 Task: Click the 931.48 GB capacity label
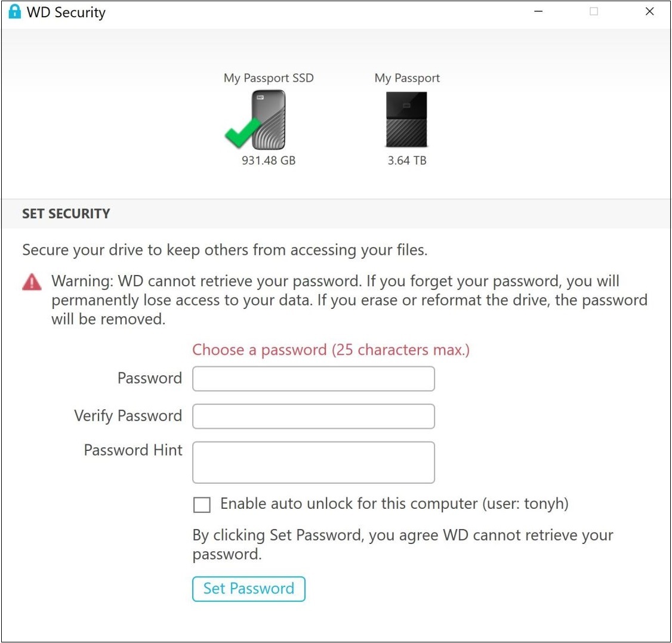tap(267, 160)
